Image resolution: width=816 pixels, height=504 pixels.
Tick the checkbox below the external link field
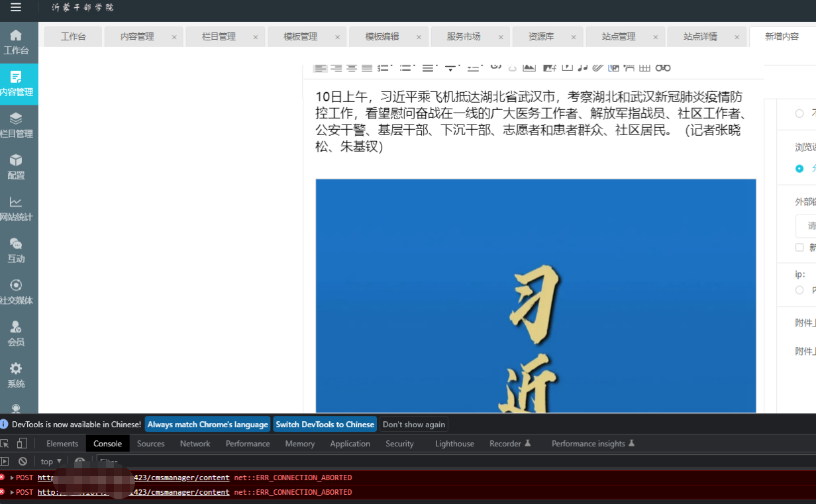point(799,247)
